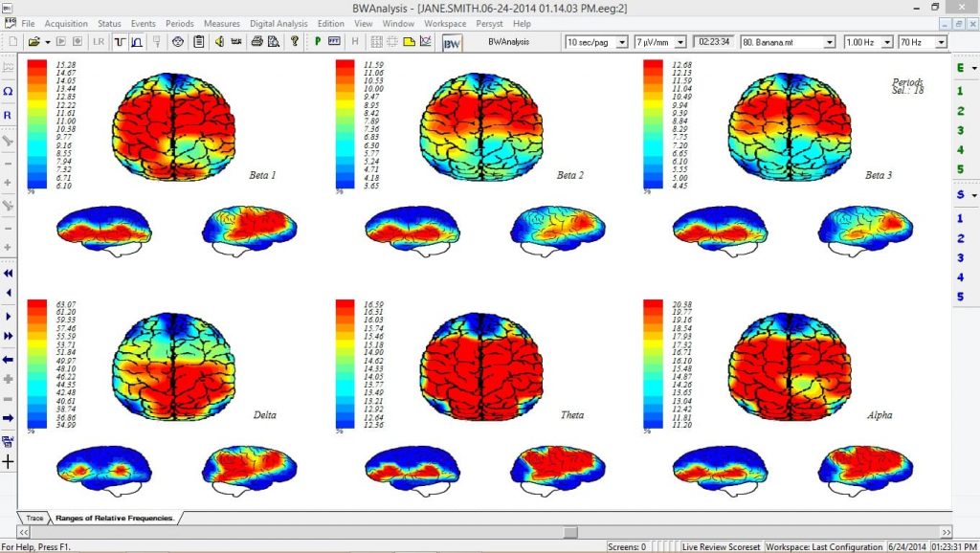
Task: Expand the 70 Hz high filter dropdown
Action: [941, 42]
